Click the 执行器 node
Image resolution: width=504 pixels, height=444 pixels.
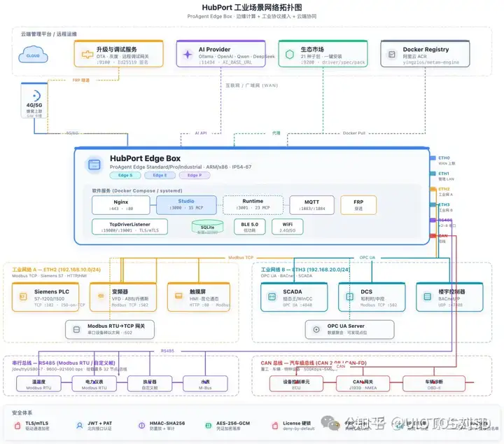150,384
